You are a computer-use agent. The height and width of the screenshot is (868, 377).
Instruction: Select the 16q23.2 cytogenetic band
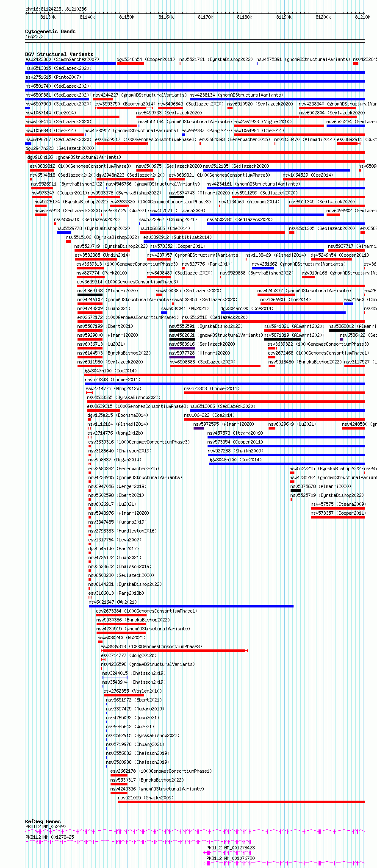[x=34, y=36]
